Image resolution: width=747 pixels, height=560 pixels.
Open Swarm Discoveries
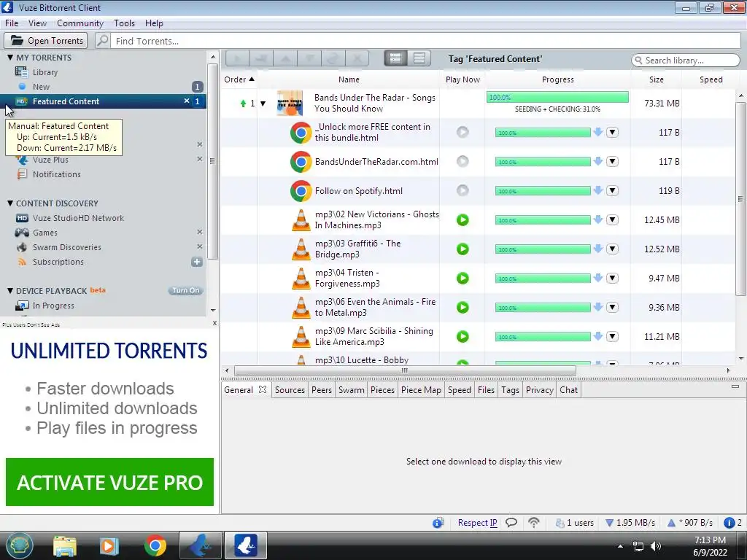pyautogui.click(x=66, y=247)
